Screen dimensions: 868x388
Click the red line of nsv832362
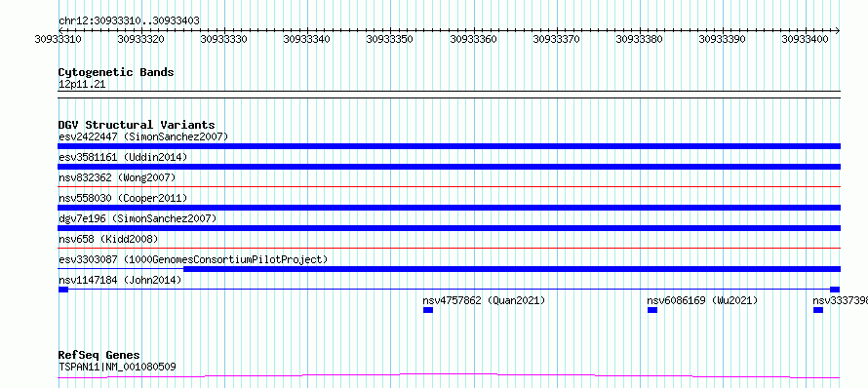click(x=449, y=187)
